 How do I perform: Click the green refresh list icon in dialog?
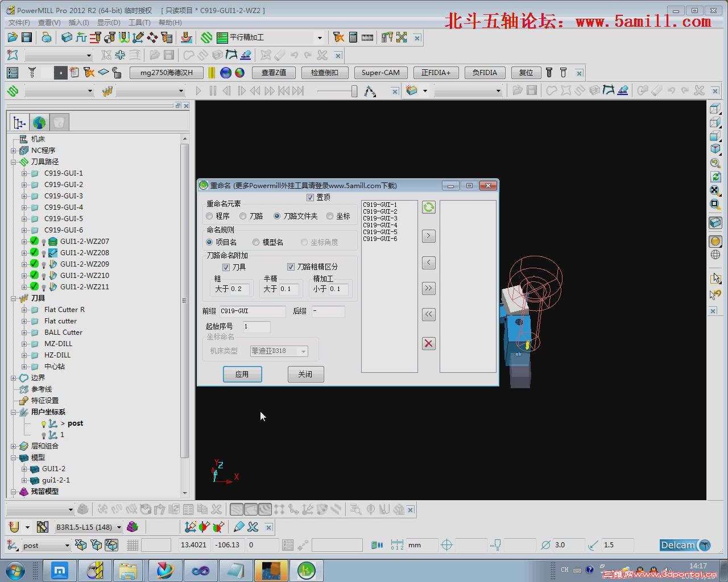point(429,207)
